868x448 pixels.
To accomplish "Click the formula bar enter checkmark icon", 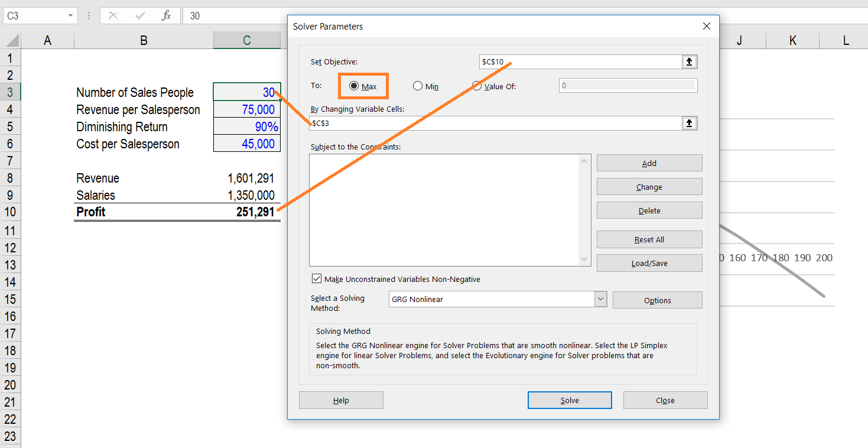I will [x=140, y=16].
